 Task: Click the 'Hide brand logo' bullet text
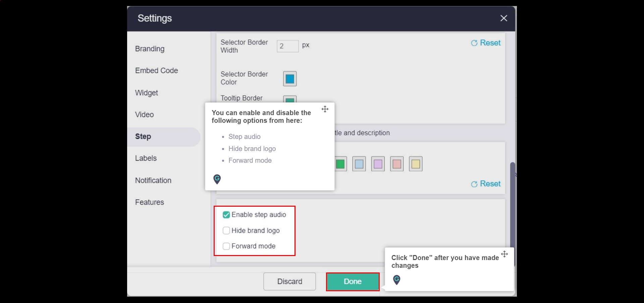pyautogui.click(x=252, y=149)
